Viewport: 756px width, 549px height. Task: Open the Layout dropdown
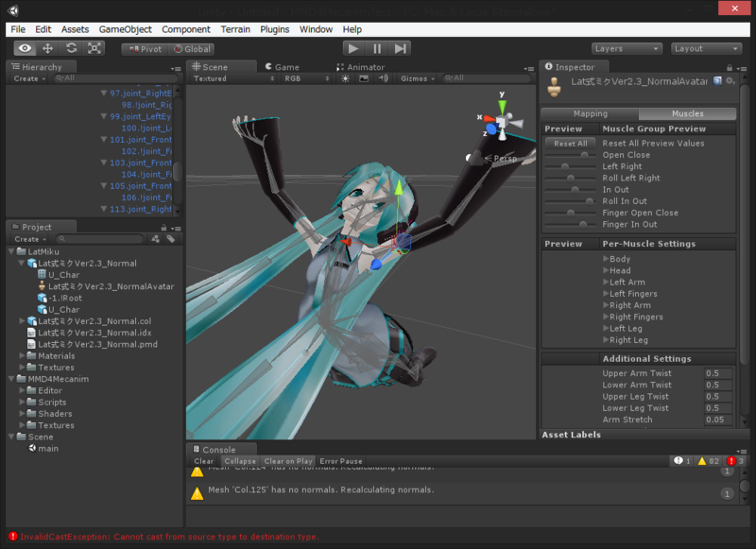pos(706,49)
